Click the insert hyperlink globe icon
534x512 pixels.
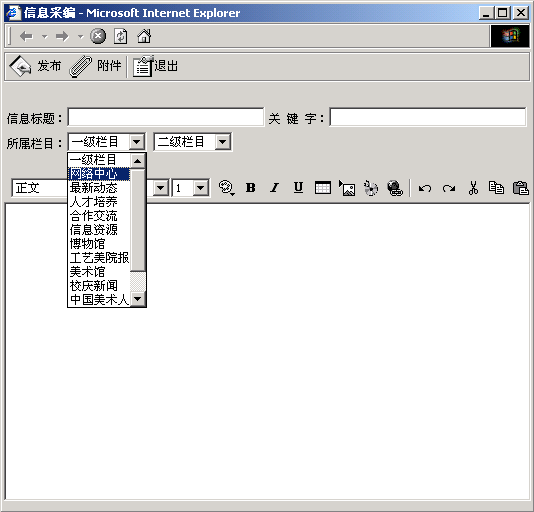pyautogui.click(x=395, y=188)
